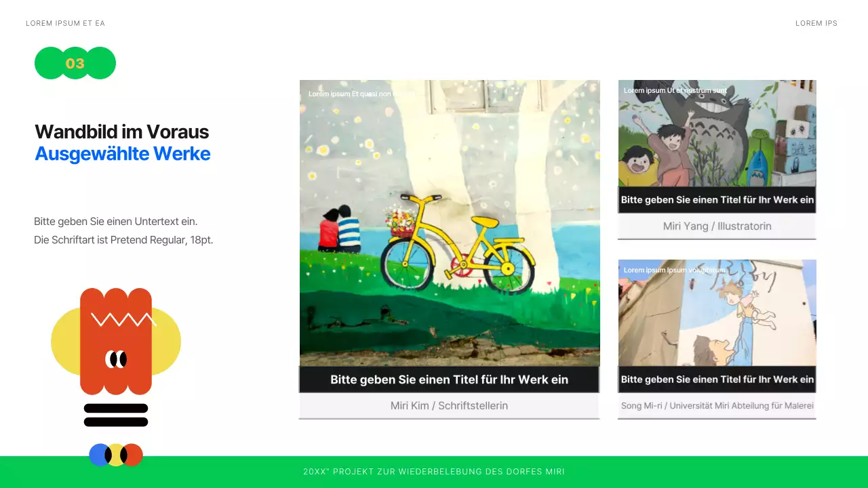Screen dimensions: 868x488
Task: Click the Miri Yang / Illustratorin caption
Action: pos(717,226)
